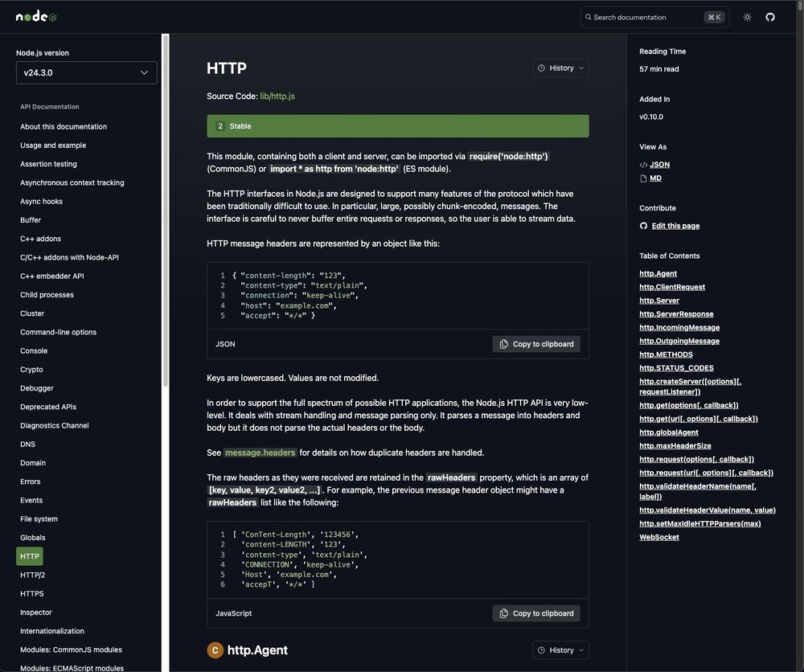Click the code brackets icon next to JSON
This screenshot has height=672, width=804.
643,165
